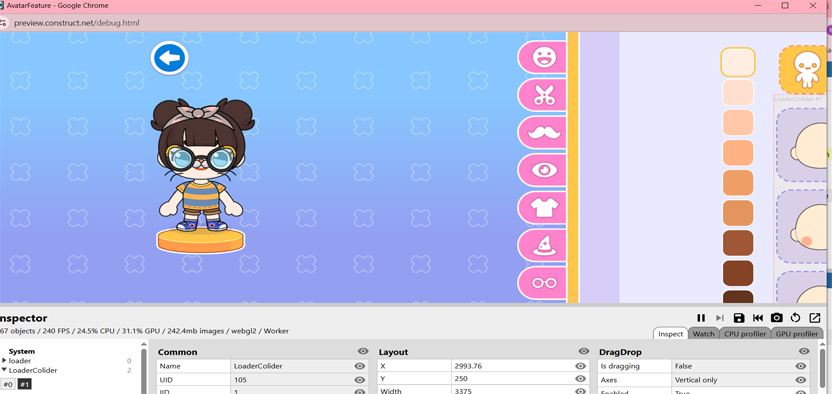Select the eye category icon

542,170
